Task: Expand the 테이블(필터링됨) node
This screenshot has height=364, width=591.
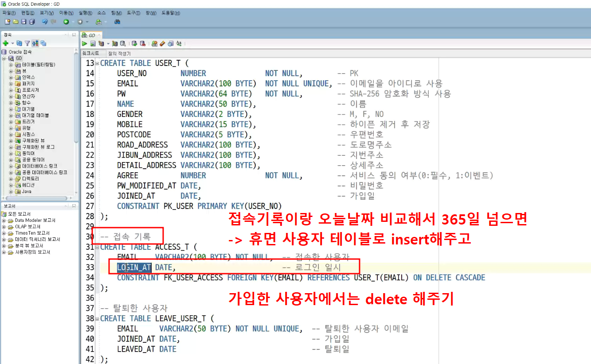Action: click(11, 64)
